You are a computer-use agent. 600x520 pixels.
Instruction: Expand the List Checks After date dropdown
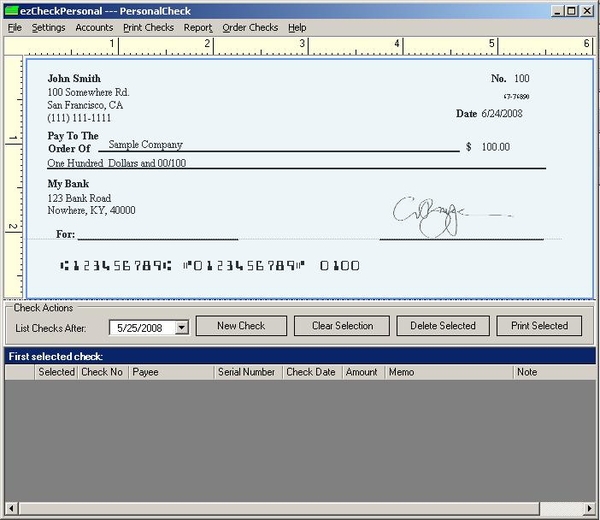[181, 327]
